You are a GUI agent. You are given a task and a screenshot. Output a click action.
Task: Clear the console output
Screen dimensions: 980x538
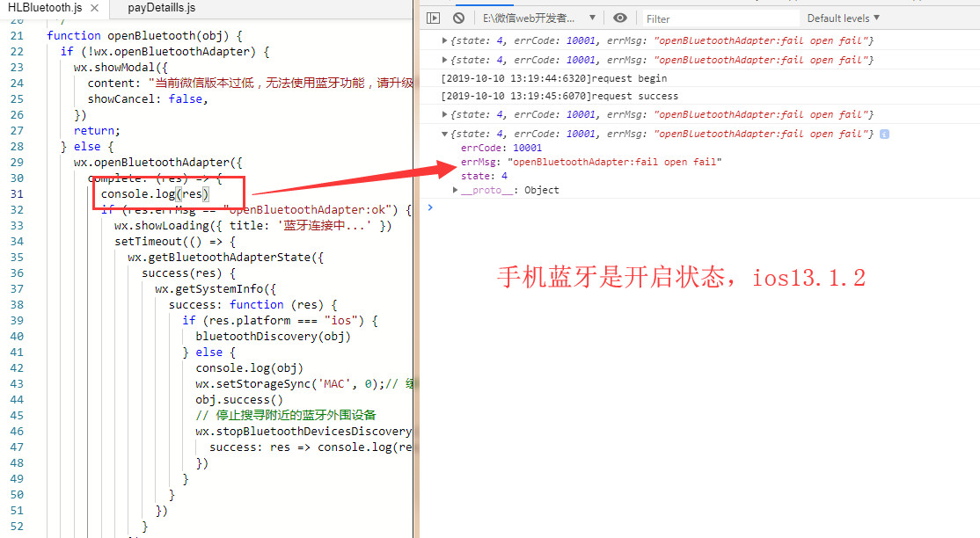458,18
